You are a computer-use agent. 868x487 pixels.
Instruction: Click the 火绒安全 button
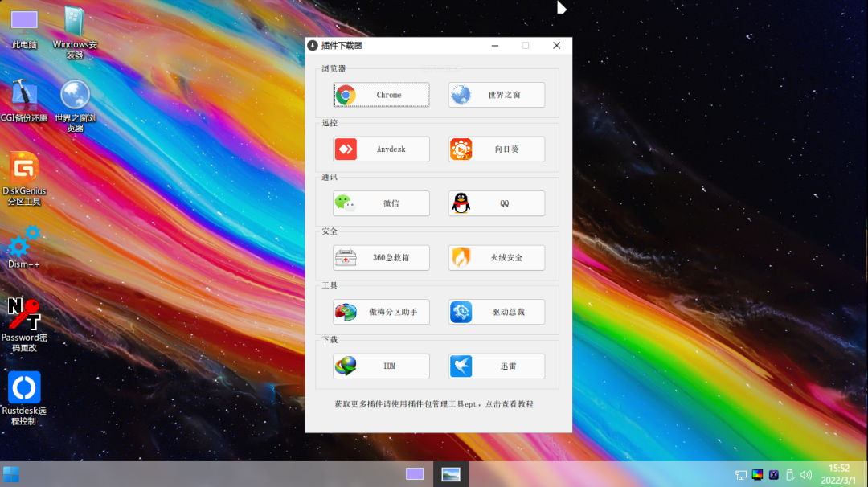pyautogui.click(x=496, y=258)
